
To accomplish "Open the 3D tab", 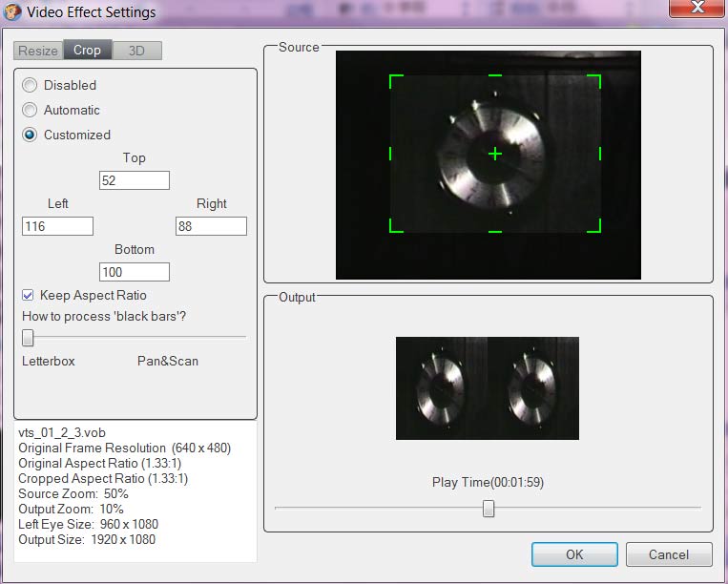I will click(x=137, y=51).
